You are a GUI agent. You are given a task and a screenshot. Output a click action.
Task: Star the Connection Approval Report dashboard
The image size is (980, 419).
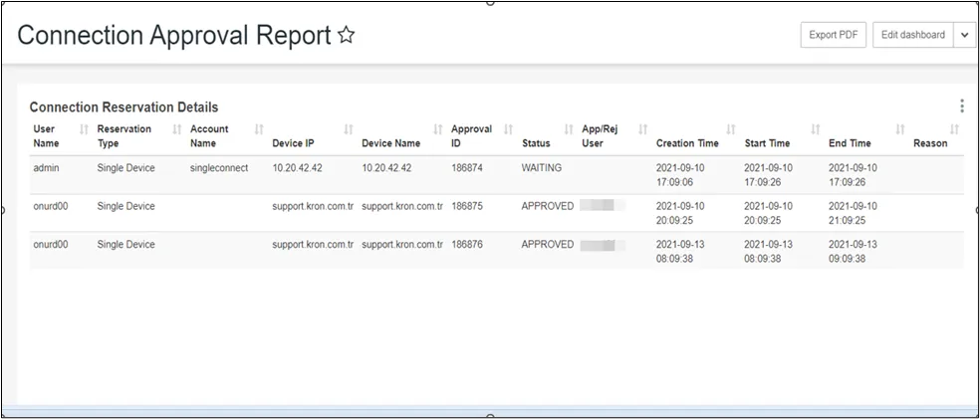[346, 36]
